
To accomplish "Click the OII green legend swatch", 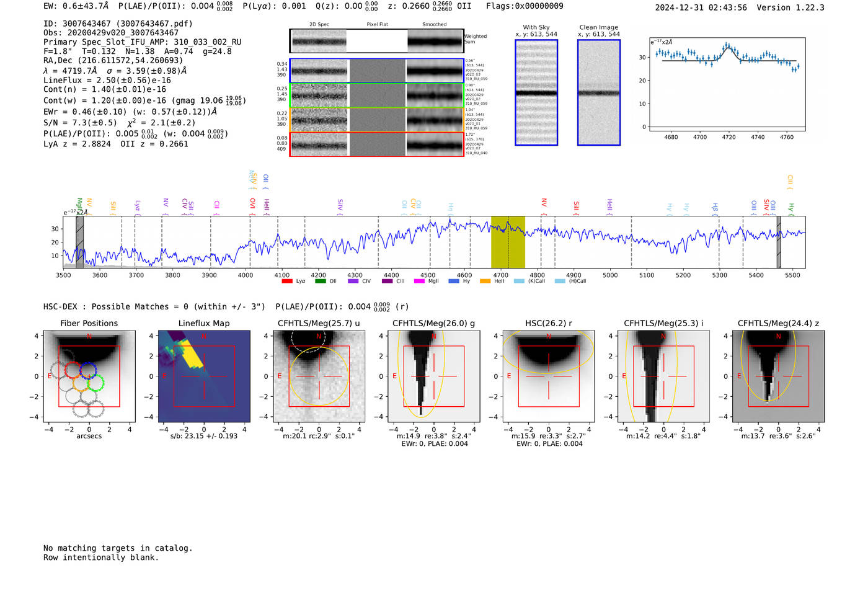I will tap(320, 281).
